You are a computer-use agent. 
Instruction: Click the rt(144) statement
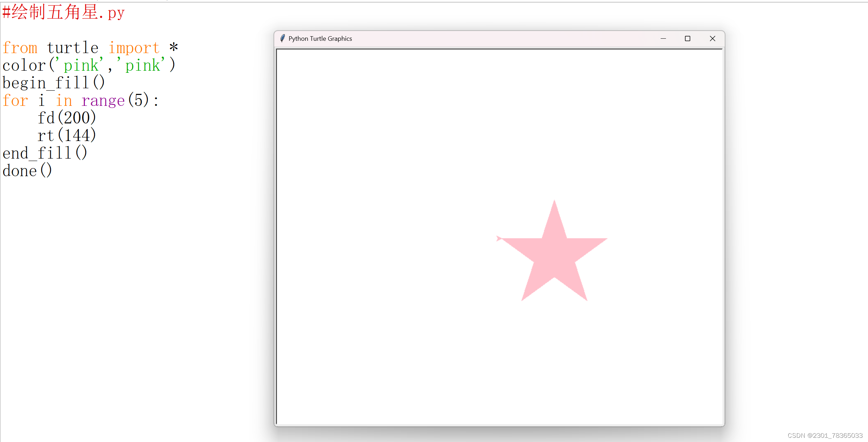(x=67, y=136)
